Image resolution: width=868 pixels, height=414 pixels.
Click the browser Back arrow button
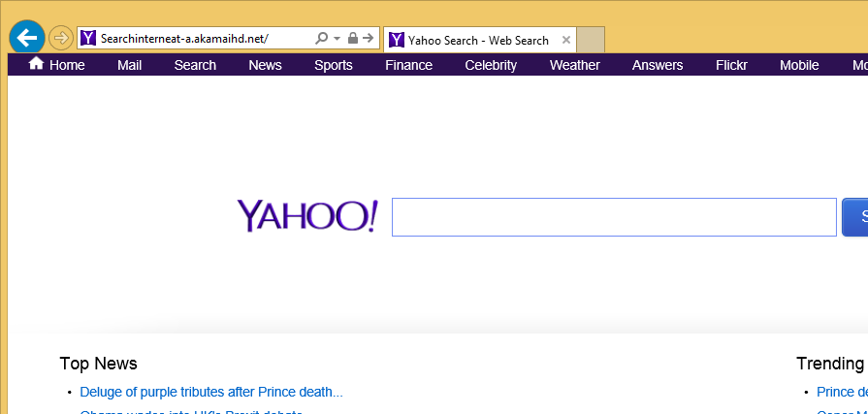pos(26,38)
